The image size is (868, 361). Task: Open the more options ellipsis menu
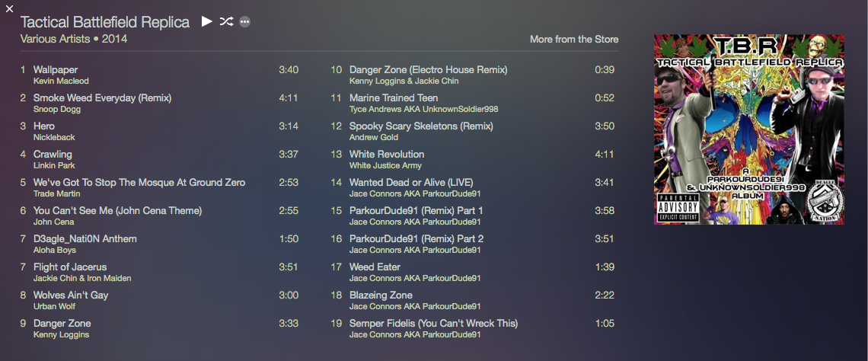click(244, 22)
